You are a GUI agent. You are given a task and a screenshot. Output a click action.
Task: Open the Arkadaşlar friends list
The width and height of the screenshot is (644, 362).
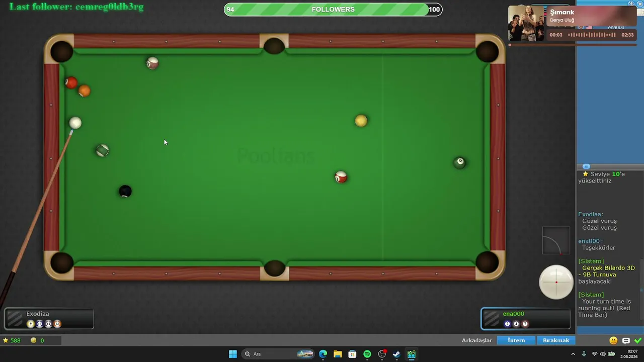point(476,340)
